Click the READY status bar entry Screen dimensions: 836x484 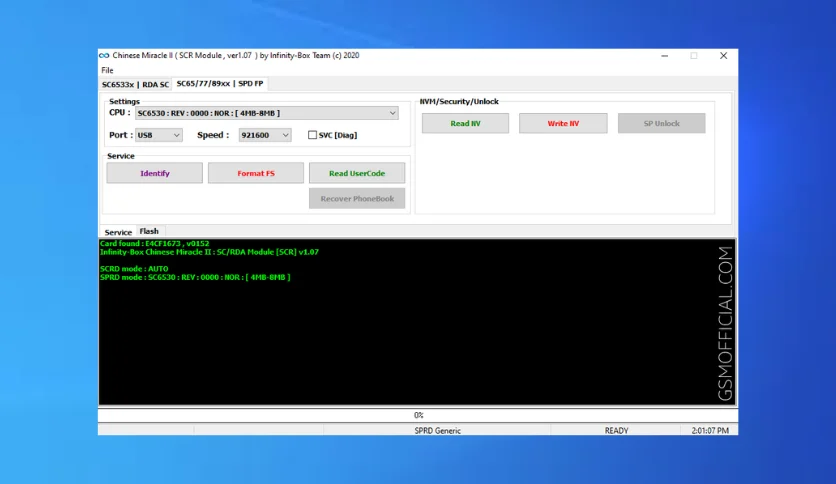pyautogui.click(x=616, y=431)
